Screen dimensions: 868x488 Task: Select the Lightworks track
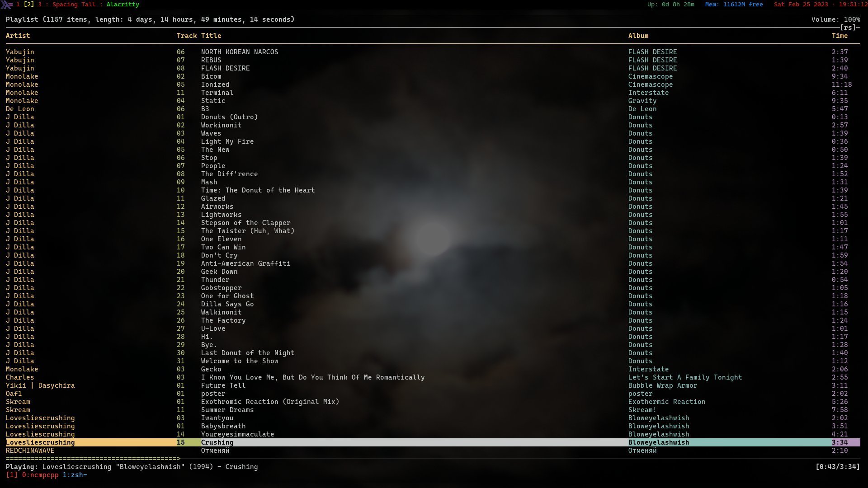pos(433,215)
